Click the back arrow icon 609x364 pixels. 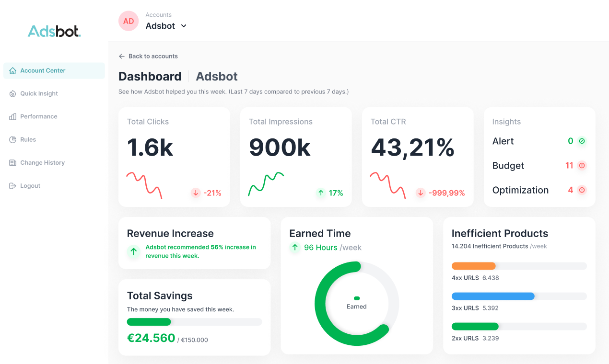(122, 56)
